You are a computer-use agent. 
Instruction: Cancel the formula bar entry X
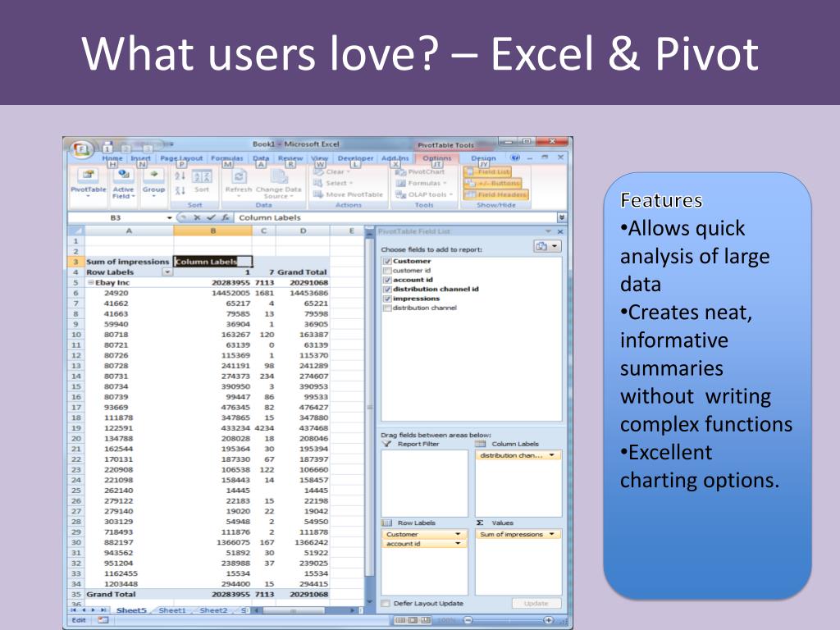pos(197,217)
